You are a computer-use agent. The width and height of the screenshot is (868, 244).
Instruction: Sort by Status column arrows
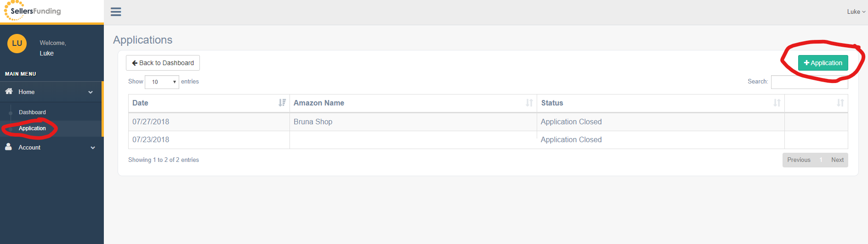(777, 103)
